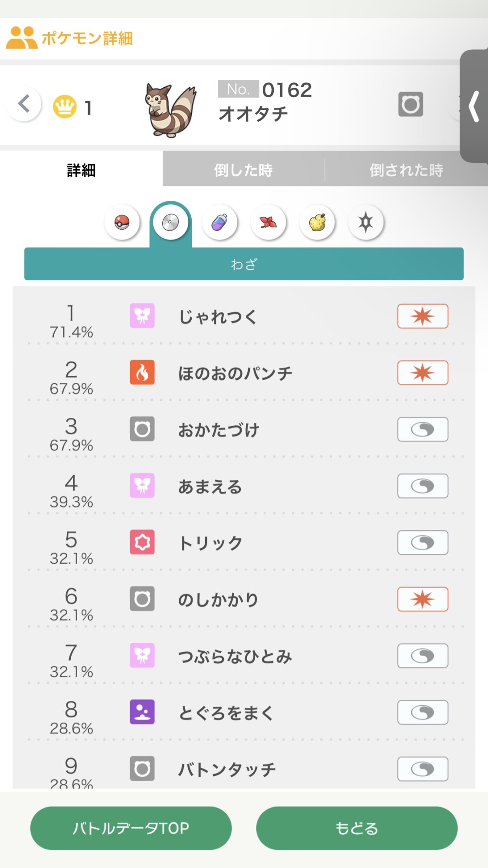The height and width of the screenshot is (868, 488).
Task: Click the オオタチ Pokémon sprite
Action: 170,109
